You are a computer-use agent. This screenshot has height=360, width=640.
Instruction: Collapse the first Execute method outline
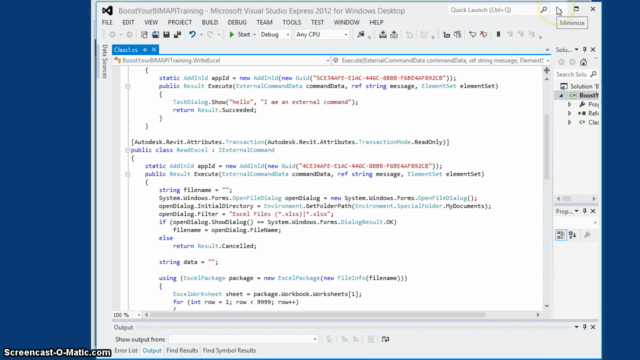pos(127,86)
